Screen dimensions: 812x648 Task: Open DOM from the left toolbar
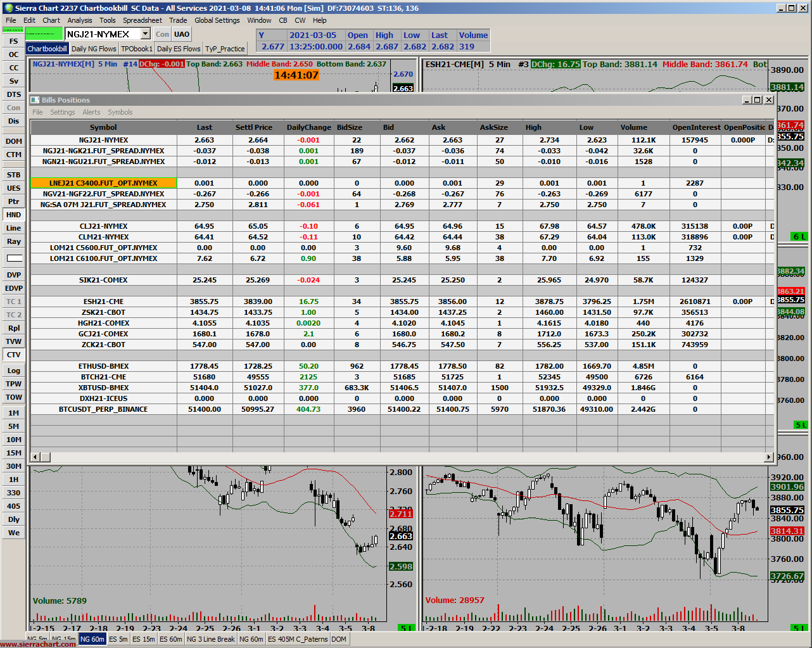click(x=14, y=141)
